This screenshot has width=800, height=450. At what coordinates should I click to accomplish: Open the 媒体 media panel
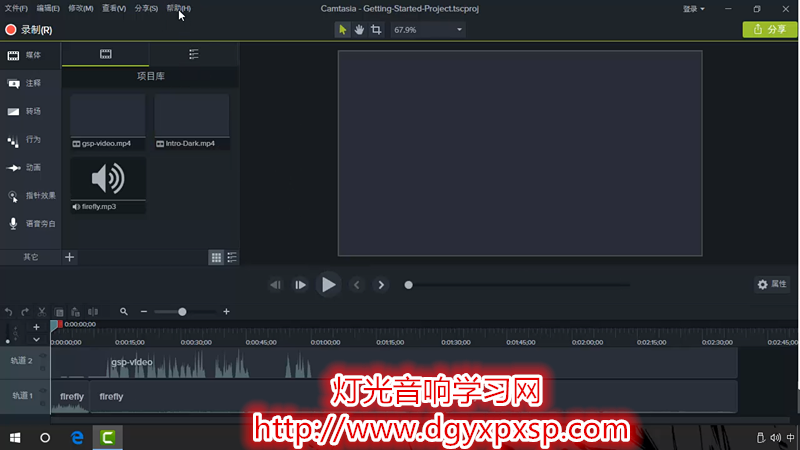(30, 55)
